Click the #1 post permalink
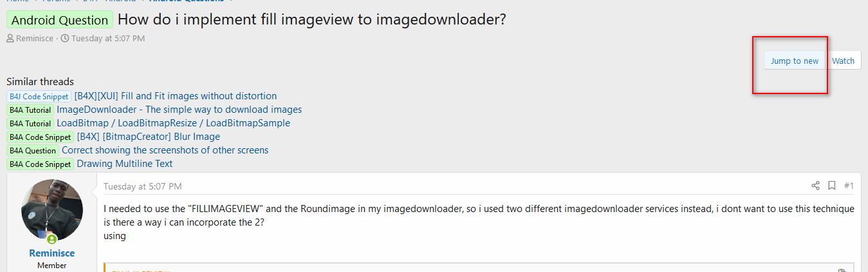This screenshot has width=868, height=272. 849,186
